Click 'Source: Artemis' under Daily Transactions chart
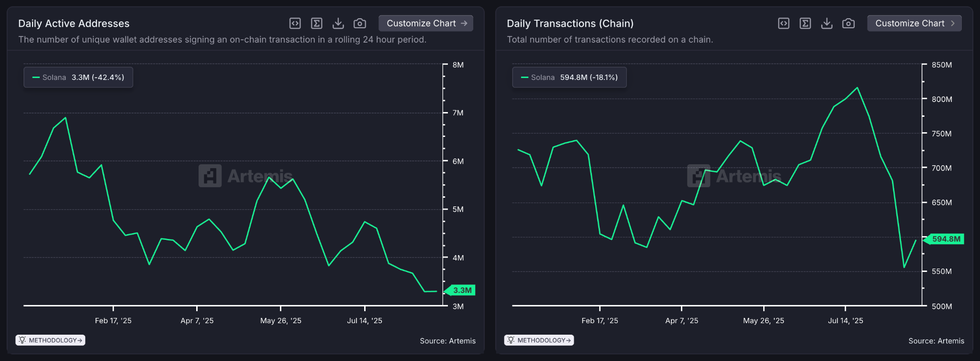The height and width of the screenshot is (361, 980). pos(936,341)
